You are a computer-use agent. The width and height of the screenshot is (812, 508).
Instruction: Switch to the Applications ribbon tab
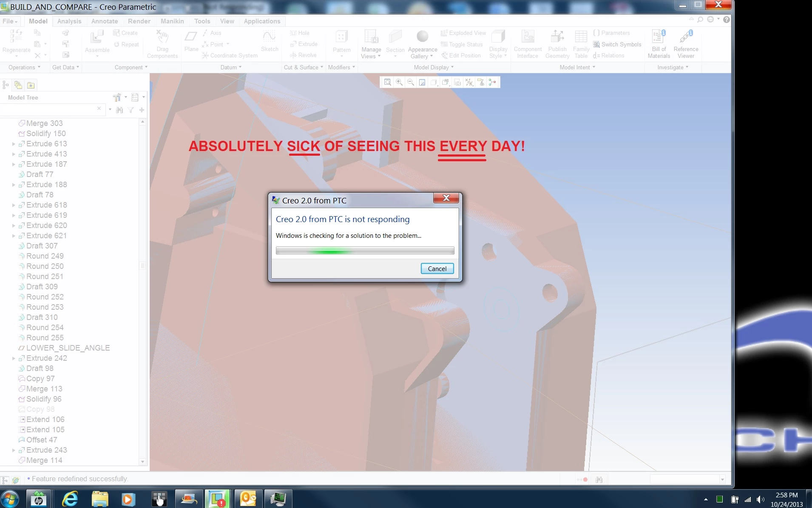point(262,21)
